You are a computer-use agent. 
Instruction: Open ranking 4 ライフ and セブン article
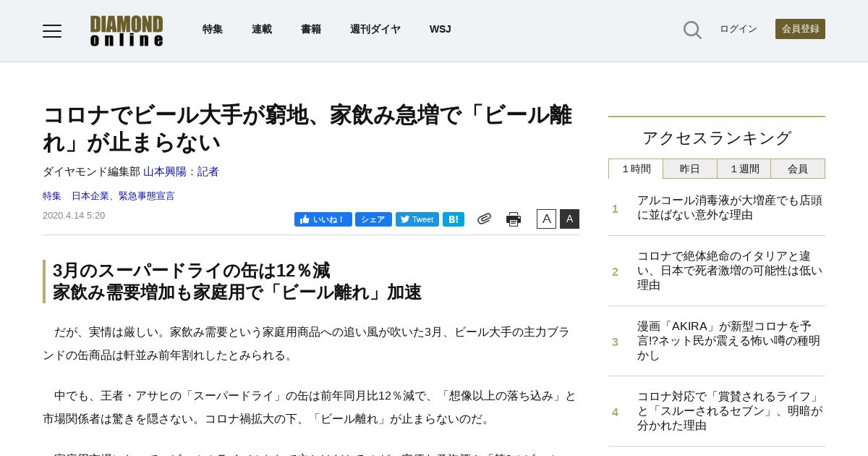pyautogui.click(x=729, y=411)
